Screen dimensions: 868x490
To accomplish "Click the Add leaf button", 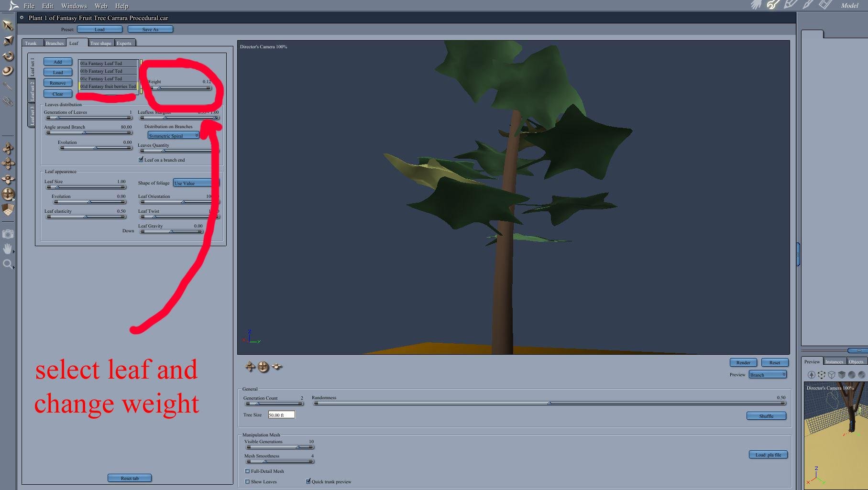I will coord(58,62).
